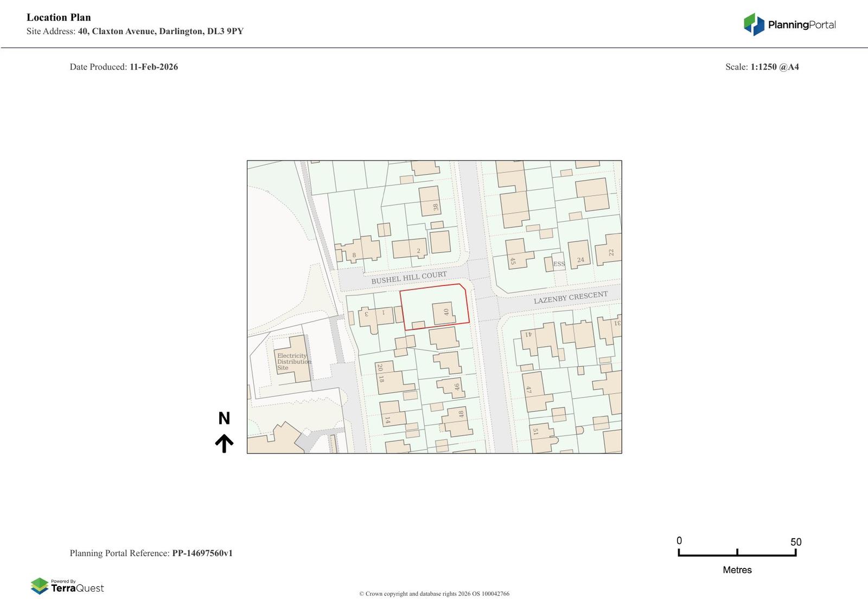This screenshot has width=868, height=614.
Task: Click the Metres label under scale bar
Action: 737,570
